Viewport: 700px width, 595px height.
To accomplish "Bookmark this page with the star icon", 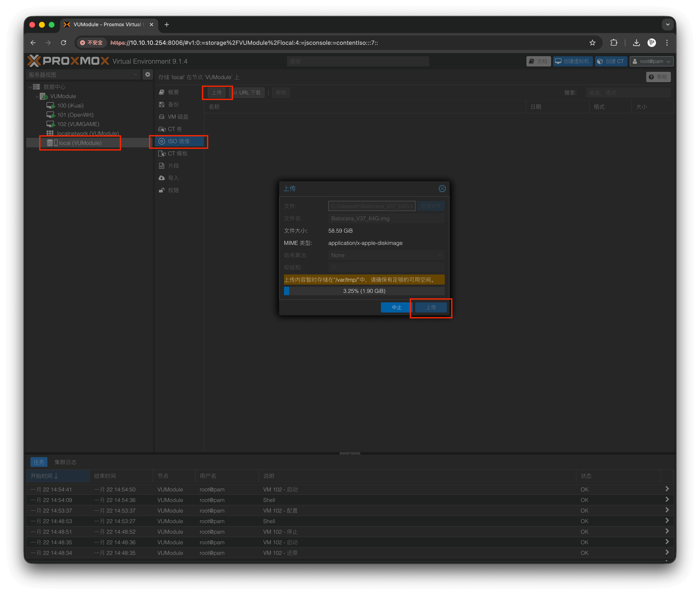I will [592, 43].
